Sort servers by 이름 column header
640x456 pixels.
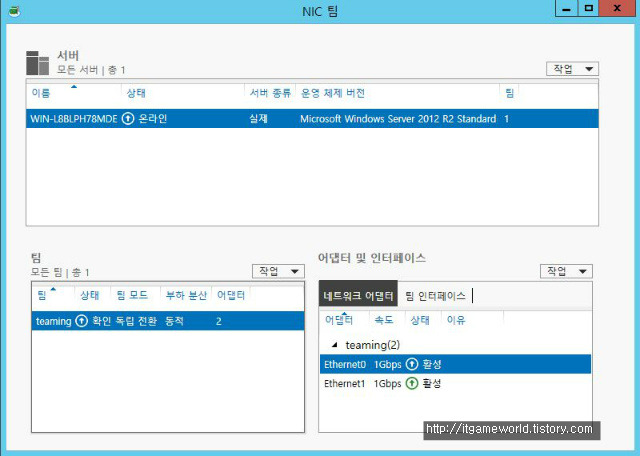coord(41,93)
